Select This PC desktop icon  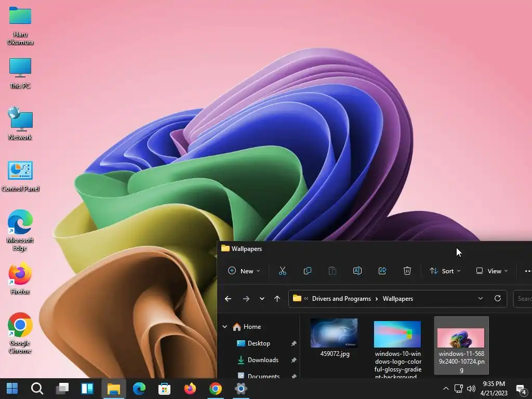[x=20, y=73]
